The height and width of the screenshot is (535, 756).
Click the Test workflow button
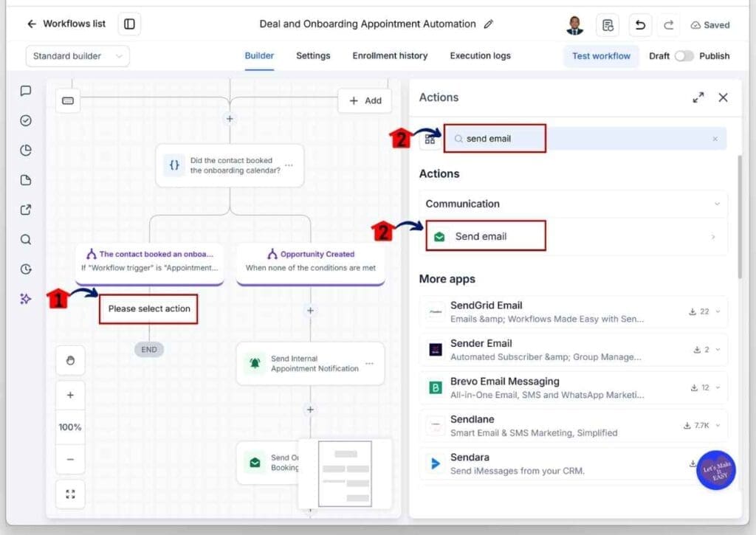(601, 56)
